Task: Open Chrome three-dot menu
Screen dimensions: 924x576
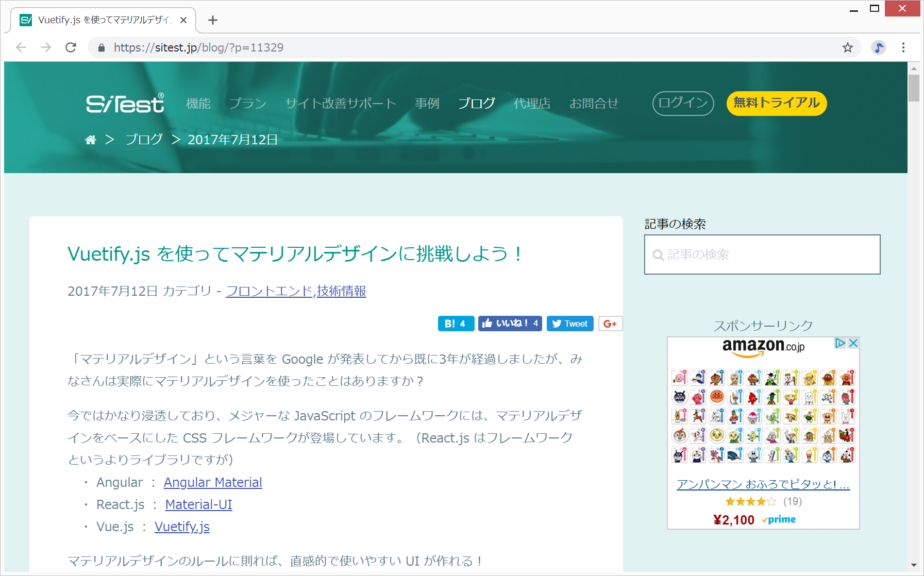Action: pos(903,48)
